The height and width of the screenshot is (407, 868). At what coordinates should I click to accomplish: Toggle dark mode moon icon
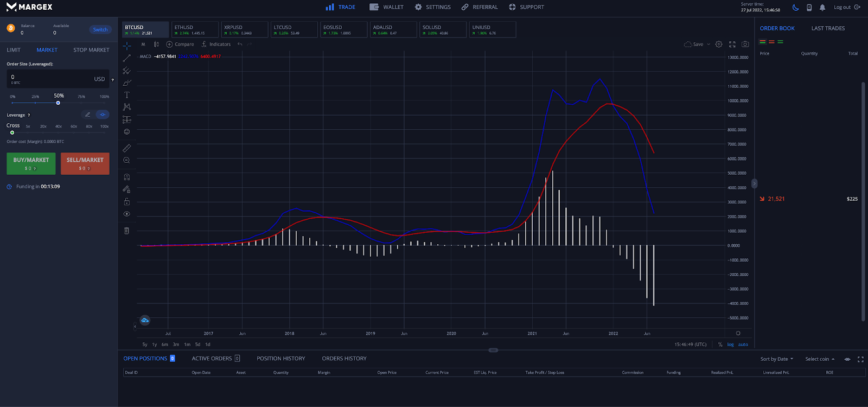795,8
